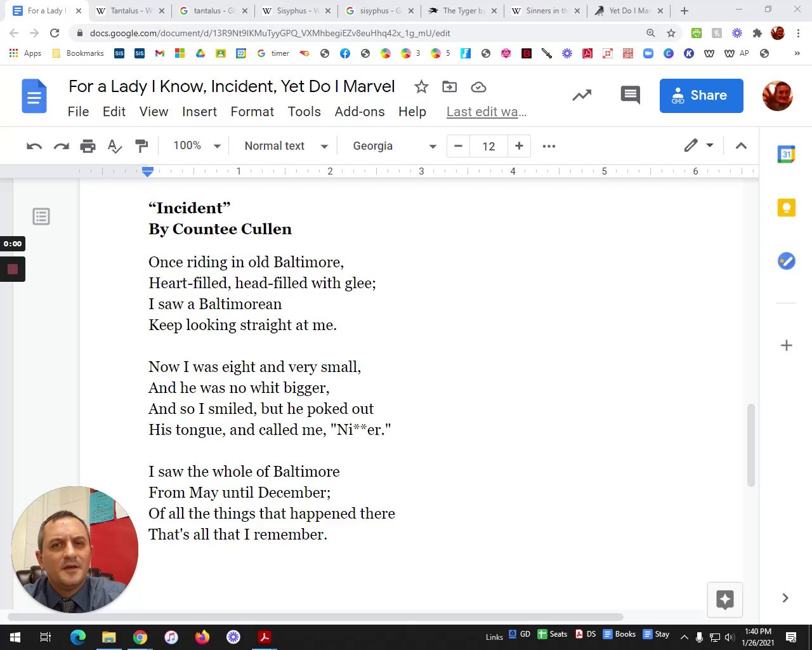Click the Share button
Image resolution: width=812 pixels, height=650 pixels.
click(x=701, y=96)
